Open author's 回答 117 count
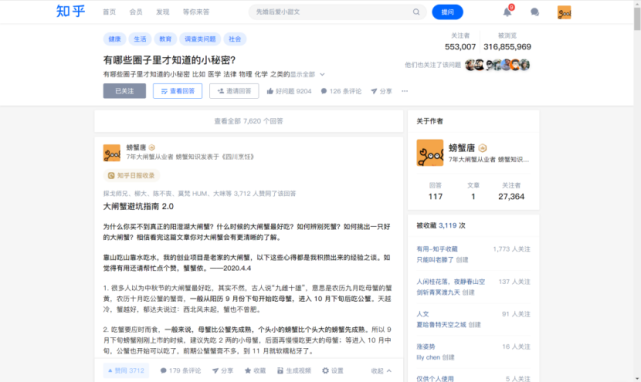The height and width of the screenshot is (382, 641). [x=435, y=191]
